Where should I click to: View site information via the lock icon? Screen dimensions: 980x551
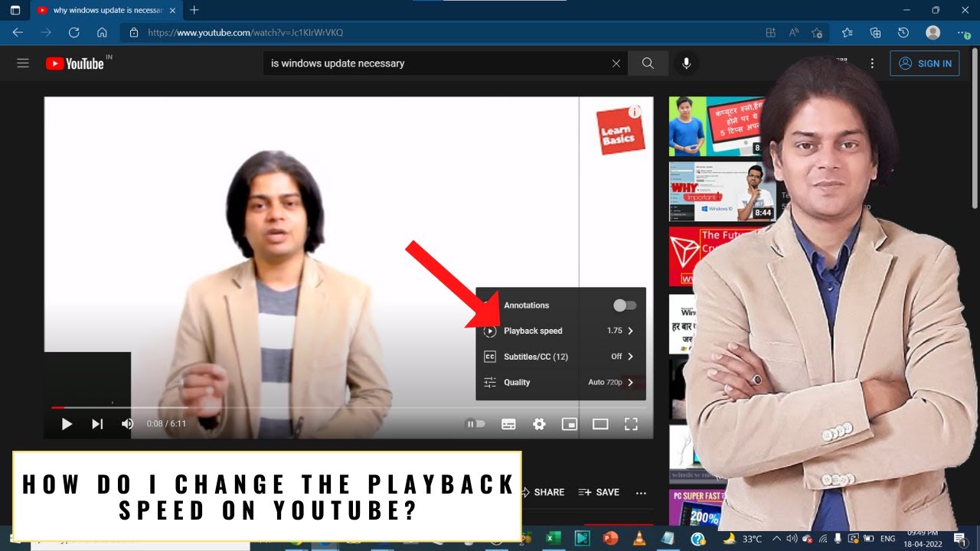[134, 33]
